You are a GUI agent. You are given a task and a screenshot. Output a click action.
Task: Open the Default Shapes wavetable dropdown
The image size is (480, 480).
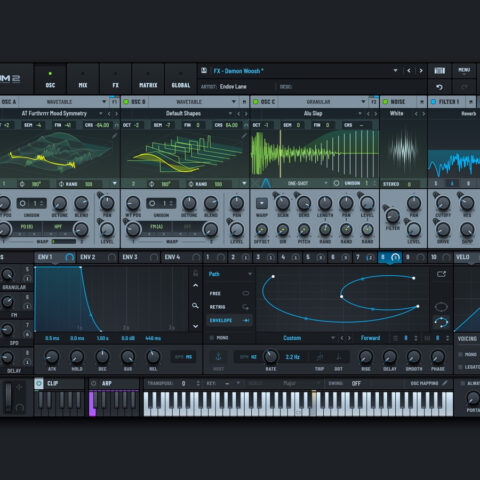230,114
